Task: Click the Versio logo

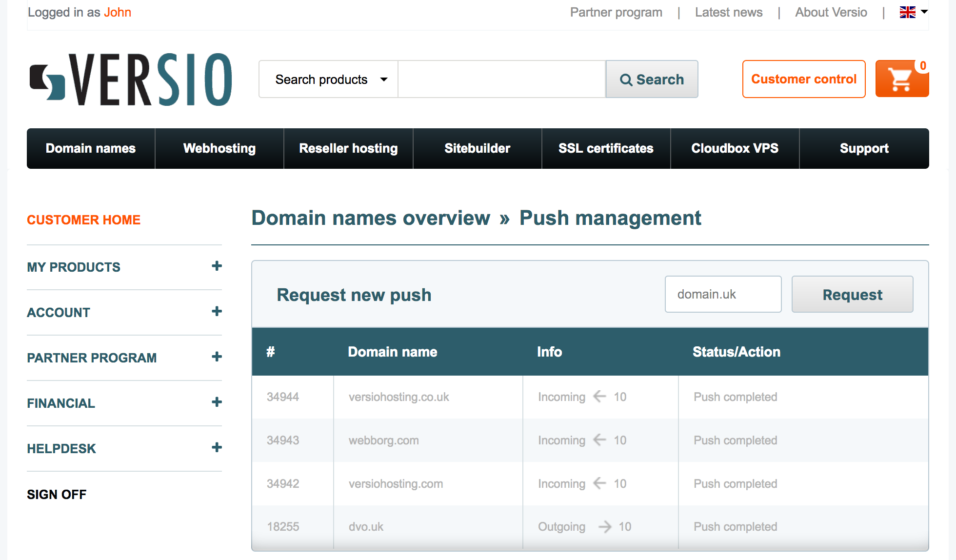Action: tap(131, 80)
